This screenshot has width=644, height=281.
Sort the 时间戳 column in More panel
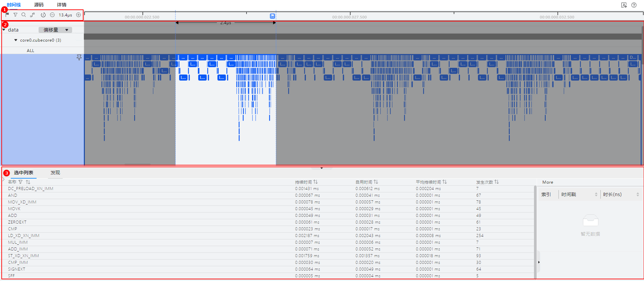tap(596, 194)
